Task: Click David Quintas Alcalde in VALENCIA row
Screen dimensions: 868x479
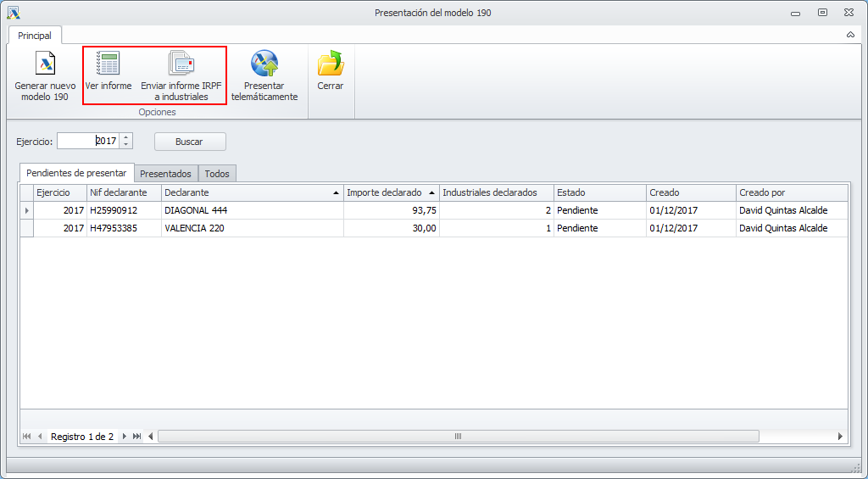Action: coord(792,228)
